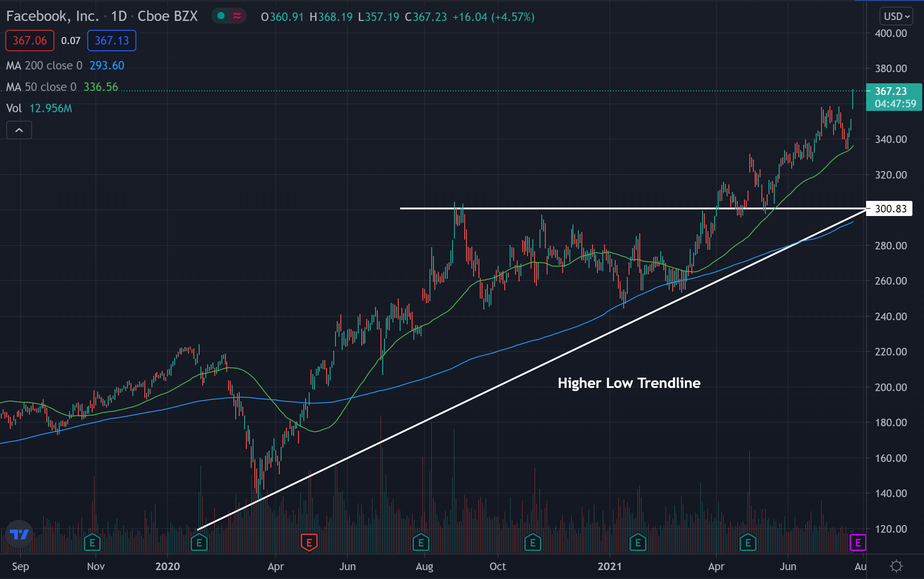
Task: Select the sell price 367.06 button
Action: pyautogui.click(x=30, y=41)
